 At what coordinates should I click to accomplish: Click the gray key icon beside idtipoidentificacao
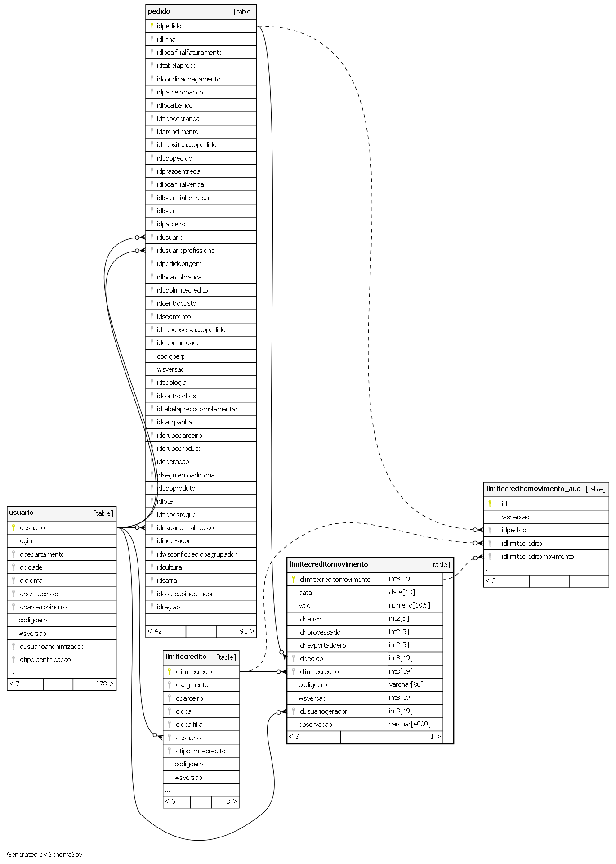pos(13,659)
